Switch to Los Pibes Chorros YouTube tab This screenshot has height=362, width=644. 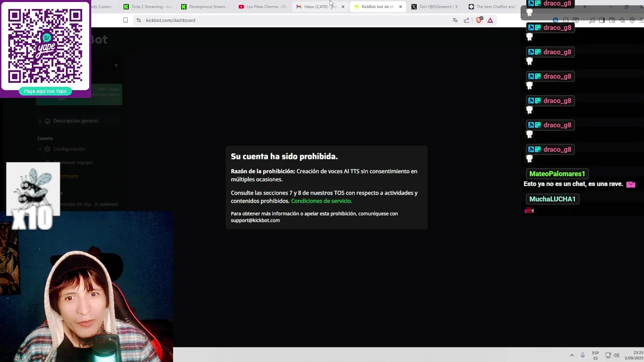[263, 7]
